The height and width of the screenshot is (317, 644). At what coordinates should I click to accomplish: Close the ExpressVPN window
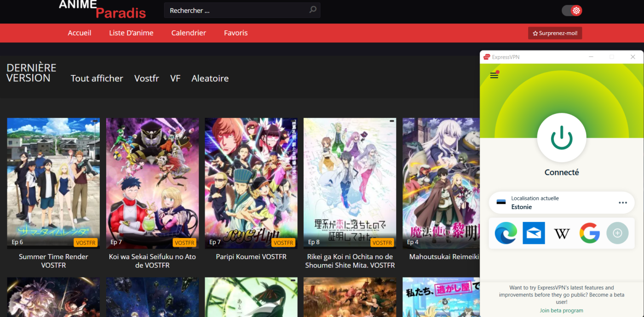(633, 57)
